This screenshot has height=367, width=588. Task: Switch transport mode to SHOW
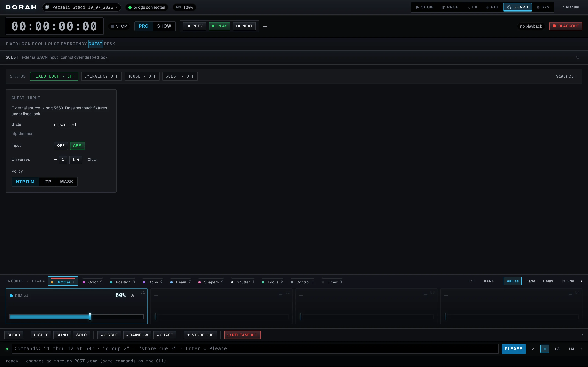[164, 26]
